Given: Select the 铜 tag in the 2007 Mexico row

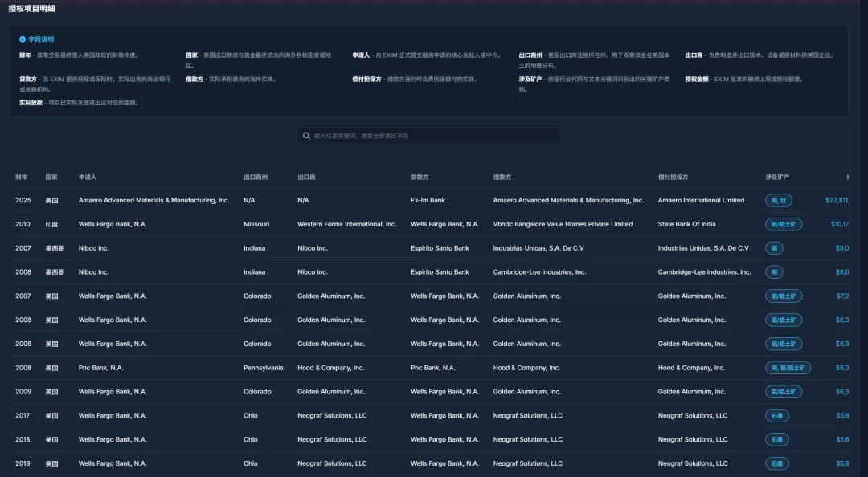Looking at the screenshot, I should (x=774, y=248).
